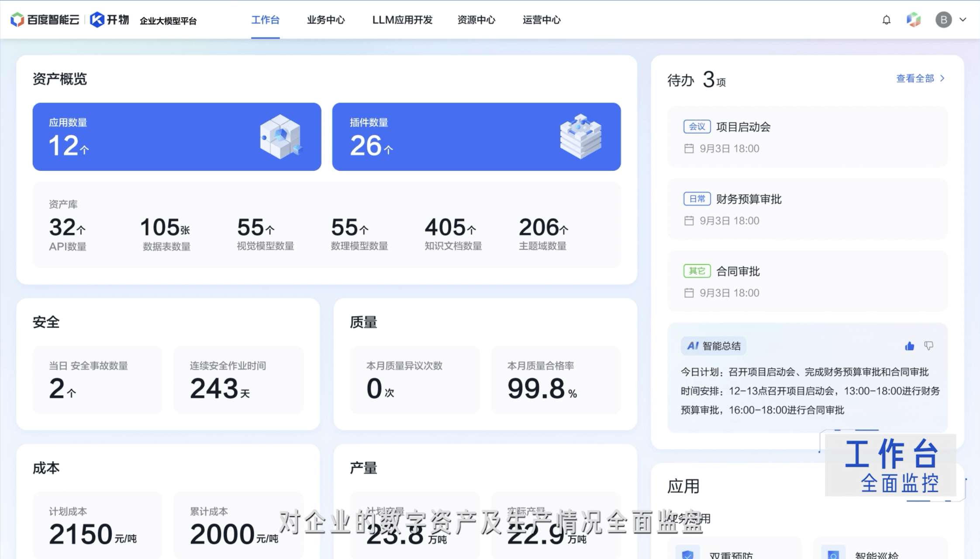
Task: Click the 查看全部 link
Action: click(x=915, y=78)
